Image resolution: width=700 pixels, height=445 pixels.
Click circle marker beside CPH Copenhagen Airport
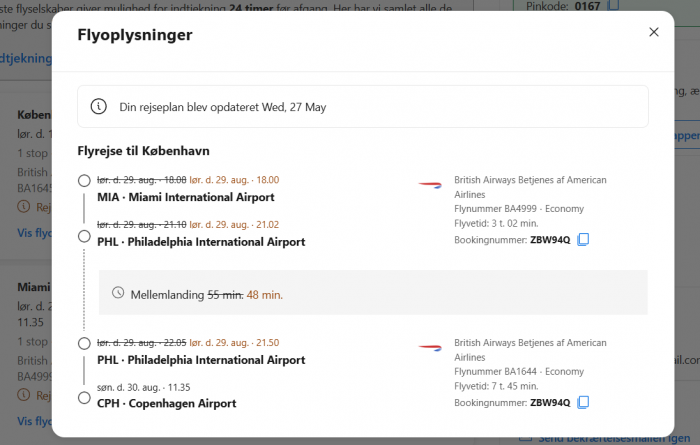coord(84,398)
